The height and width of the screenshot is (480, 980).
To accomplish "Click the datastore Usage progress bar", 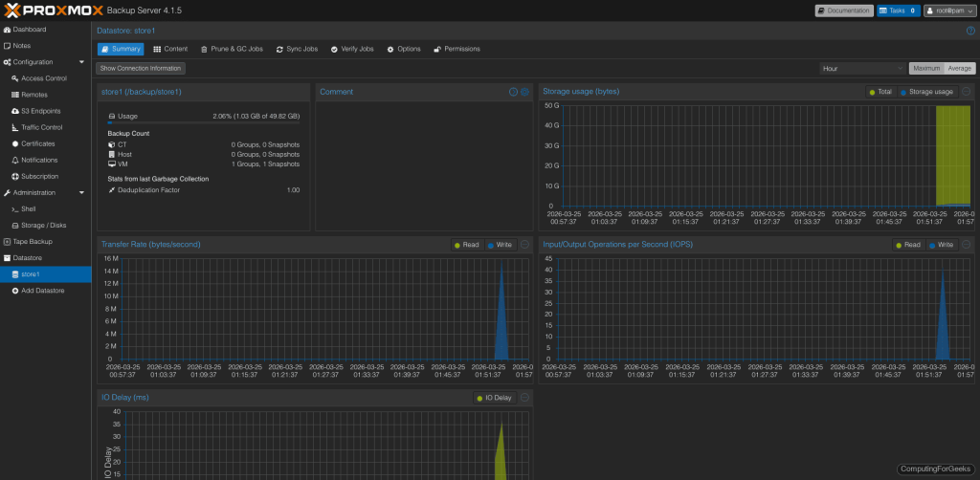I will coord(204,123).
